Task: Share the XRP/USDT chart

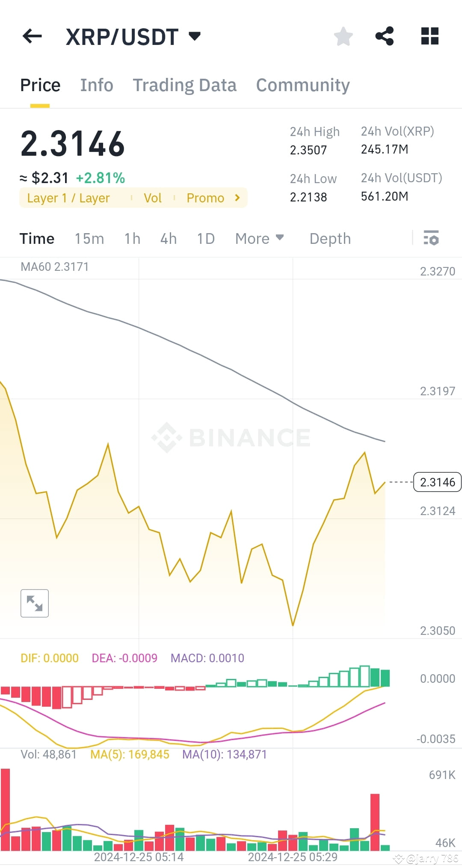Action: pyautogui.click(x=384, y=36)
